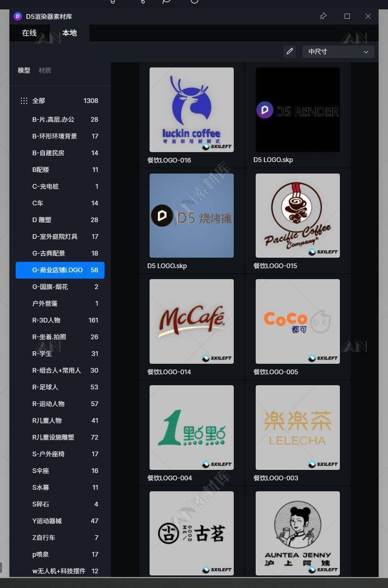
Task: Open the R-学生 category
Action: [x=60, y=354]
